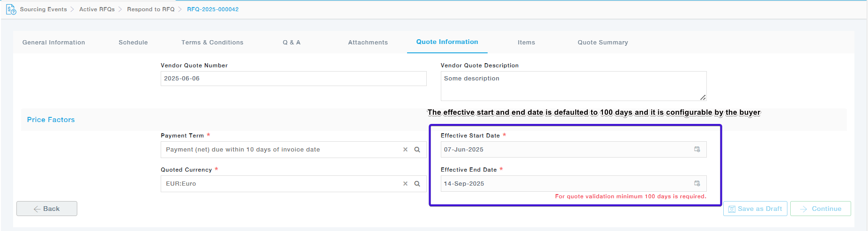Switch to the General Information tab
868x231 pixels.
pos(54,43)
